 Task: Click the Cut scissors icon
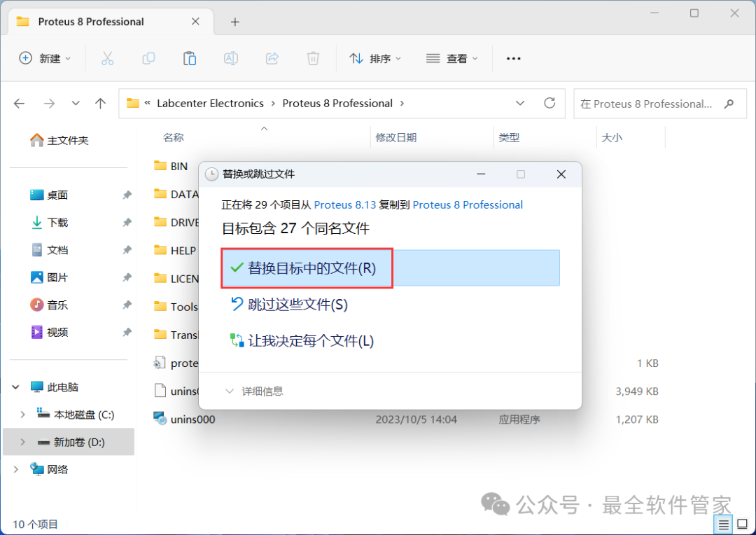coord(107,58)
